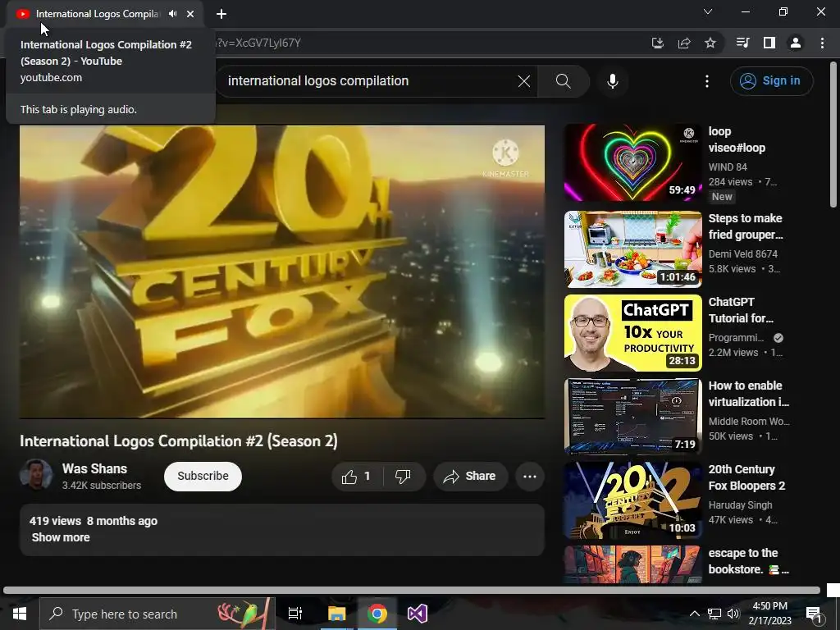This screenshot has width=840, height=630.
Task: Click the Windows taskbar search box
Action: [x=157, y=614]
